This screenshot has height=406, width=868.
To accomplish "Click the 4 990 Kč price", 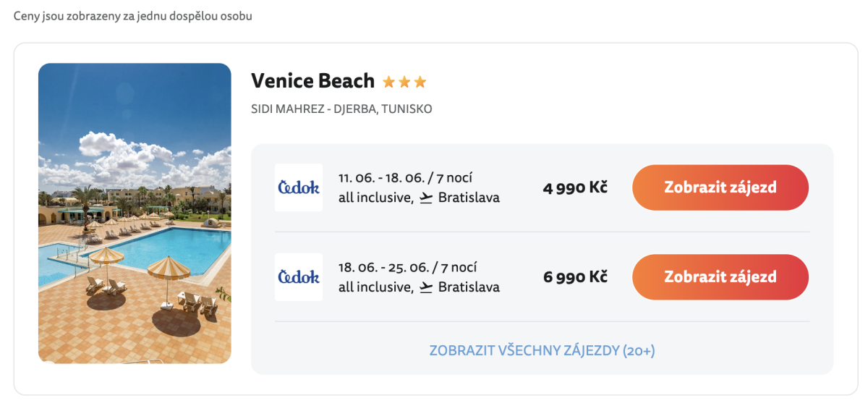I will (x=575, y=187).
